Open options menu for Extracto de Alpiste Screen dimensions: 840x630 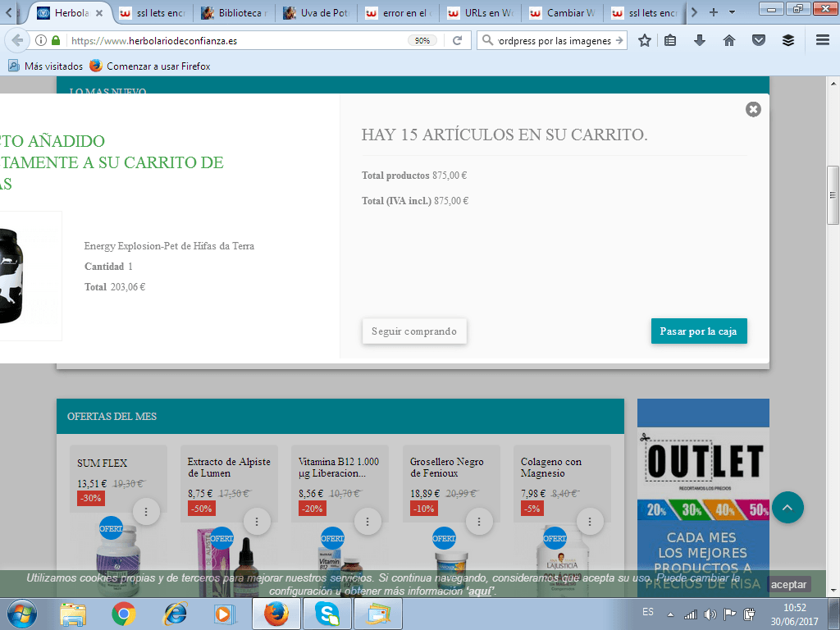click(x=257, y=521)
